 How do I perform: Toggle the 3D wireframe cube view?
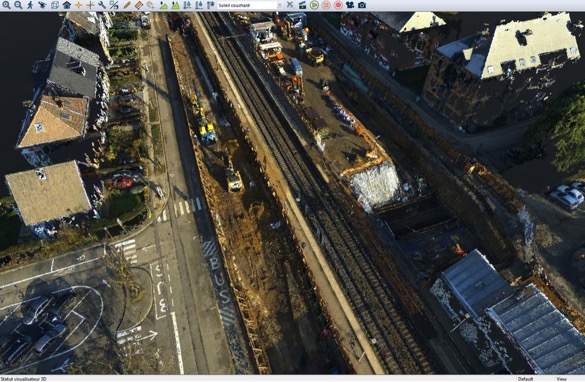tap(54, 5)
